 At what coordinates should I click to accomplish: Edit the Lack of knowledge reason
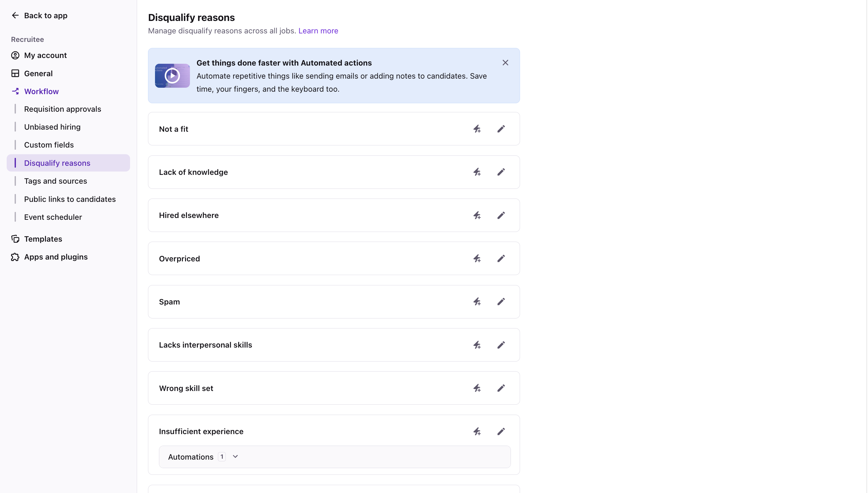pyautogui.click(x=501, y=172)
